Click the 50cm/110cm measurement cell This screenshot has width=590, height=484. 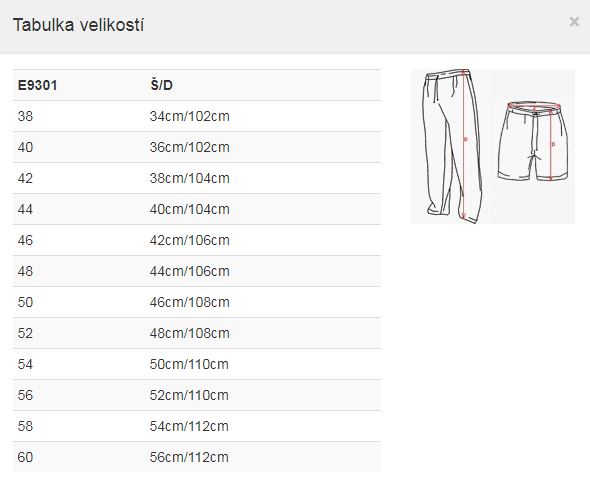tap(189, 364)
